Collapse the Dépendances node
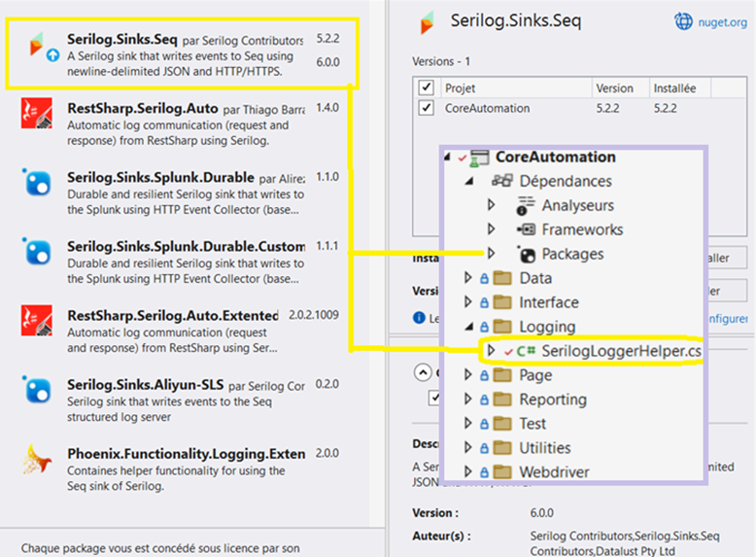 click(x=470, y=181)
